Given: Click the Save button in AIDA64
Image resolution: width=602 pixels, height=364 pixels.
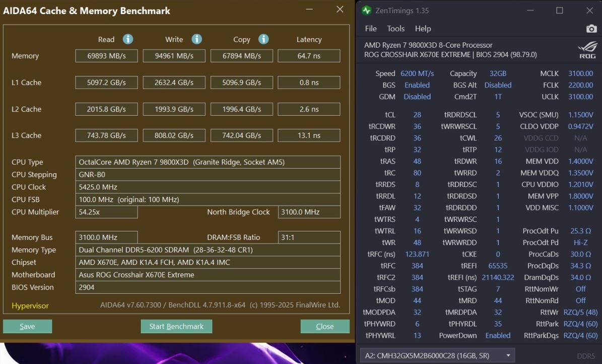Looking at the screenshot, I should [27, 326].
